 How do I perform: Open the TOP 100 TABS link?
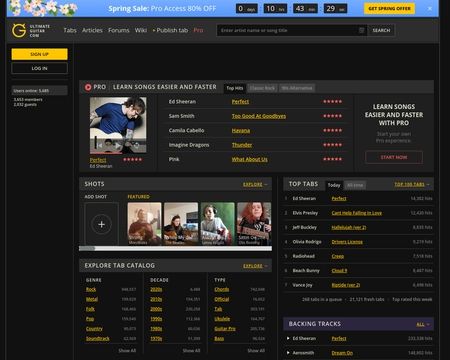(412, 184)
